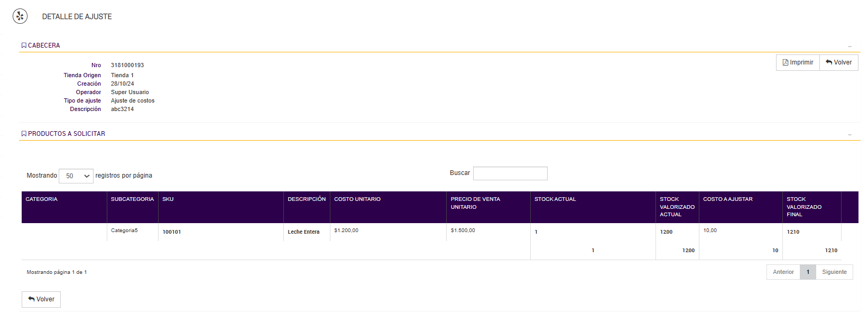Screen dimensions: 868x313
Task: Collapse the CABECERA section with its minus icon
Action: point(849,47)
